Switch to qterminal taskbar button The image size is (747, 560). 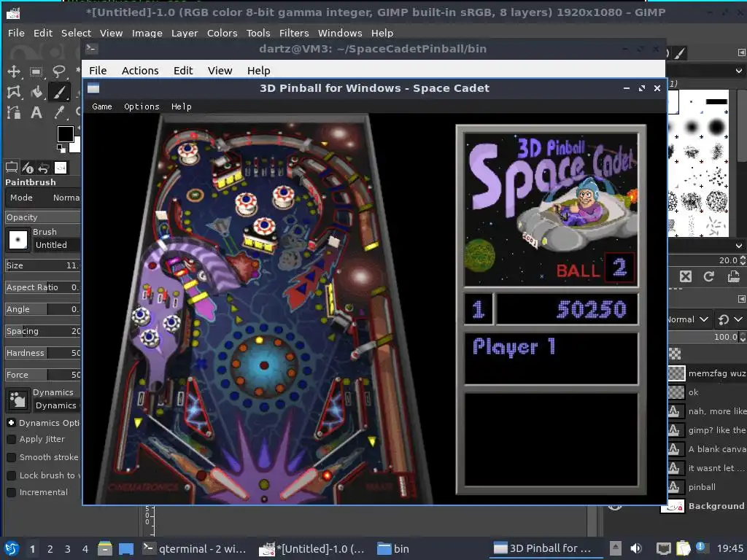194,549
